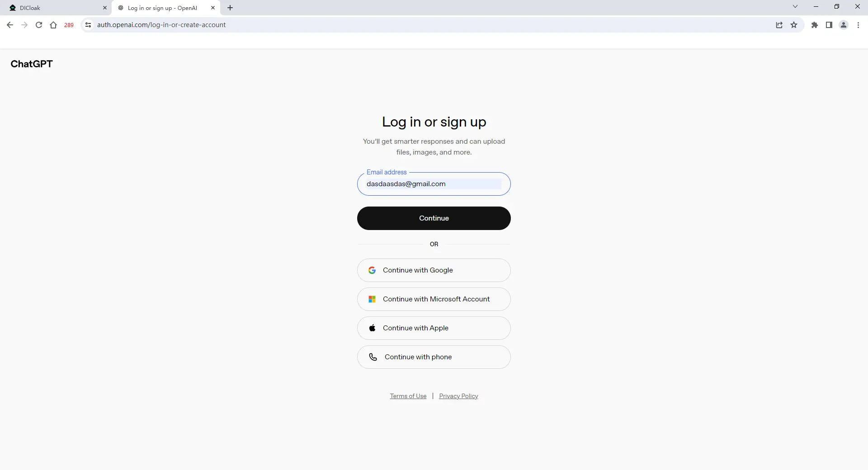Close the Log in or sign up tab
868x470 pixels.
(x=213, y=8)
